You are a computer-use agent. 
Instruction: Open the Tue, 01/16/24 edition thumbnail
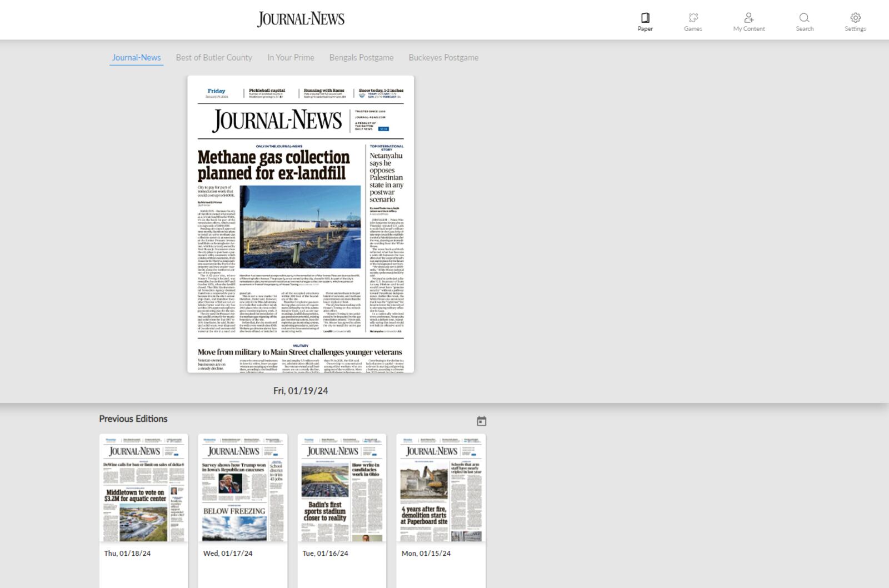point(342,487)
